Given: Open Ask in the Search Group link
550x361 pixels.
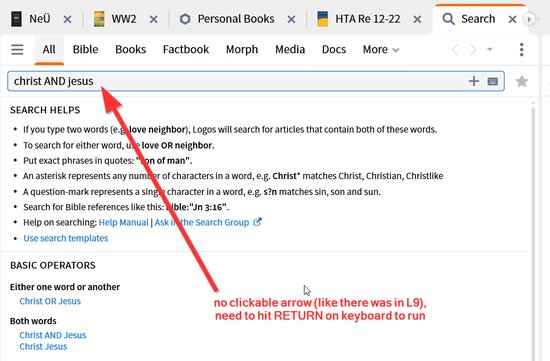Looking at the screenshot, I should coord(202,222).
